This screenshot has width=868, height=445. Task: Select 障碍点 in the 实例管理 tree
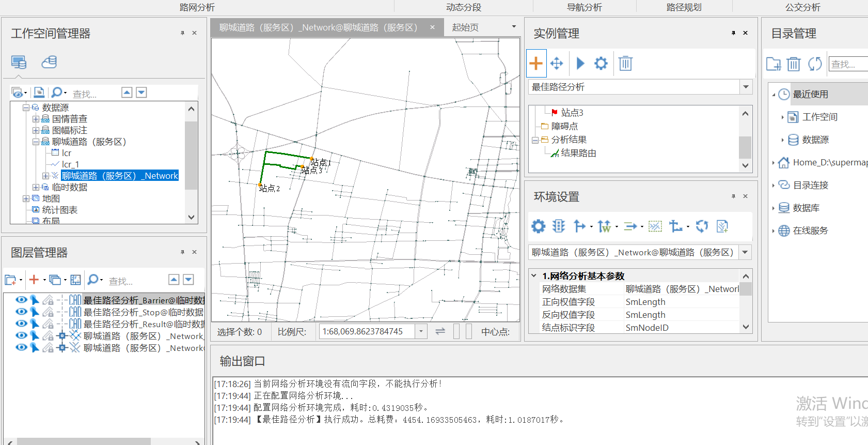click(x=564, y=126)
